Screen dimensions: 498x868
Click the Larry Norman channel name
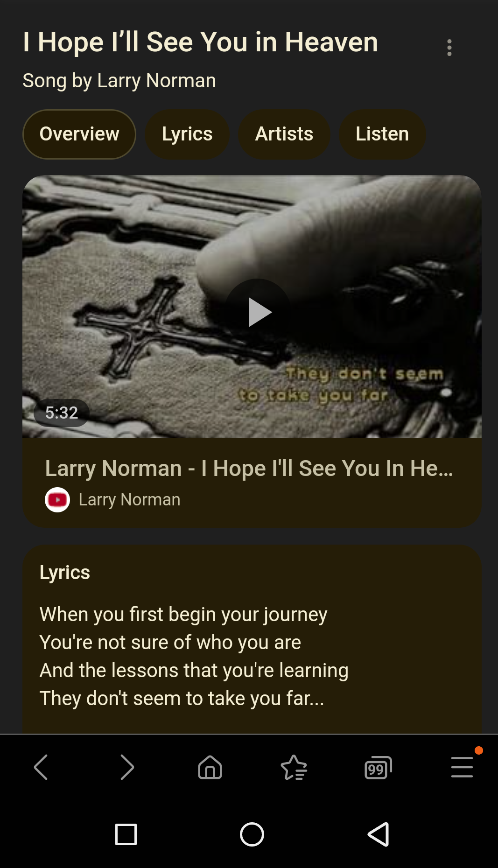coord(129,500)
